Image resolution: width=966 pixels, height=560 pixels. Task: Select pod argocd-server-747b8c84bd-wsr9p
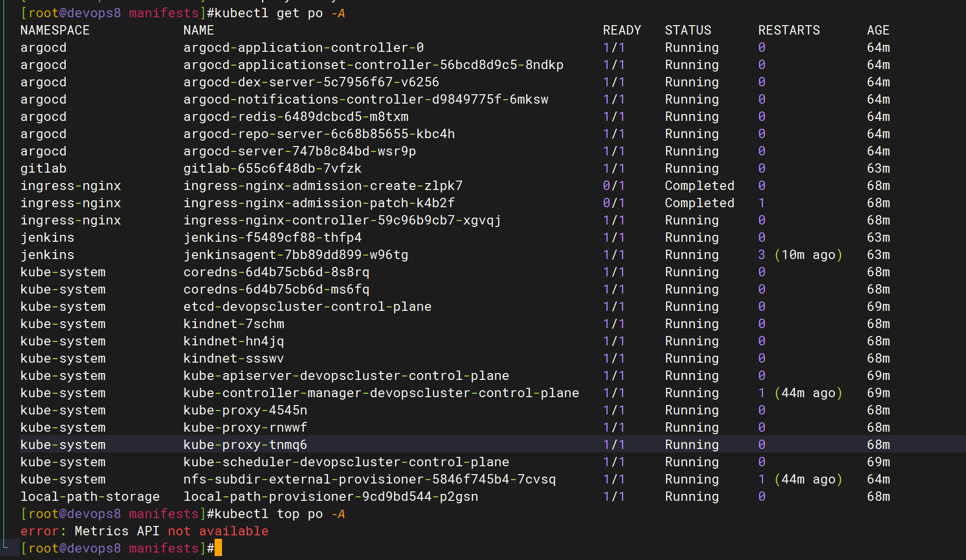tap(300, 151)
